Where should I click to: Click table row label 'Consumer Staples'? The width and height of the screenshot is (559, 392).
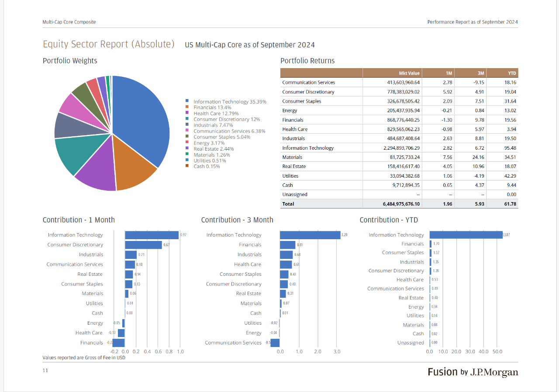[302, 101]
